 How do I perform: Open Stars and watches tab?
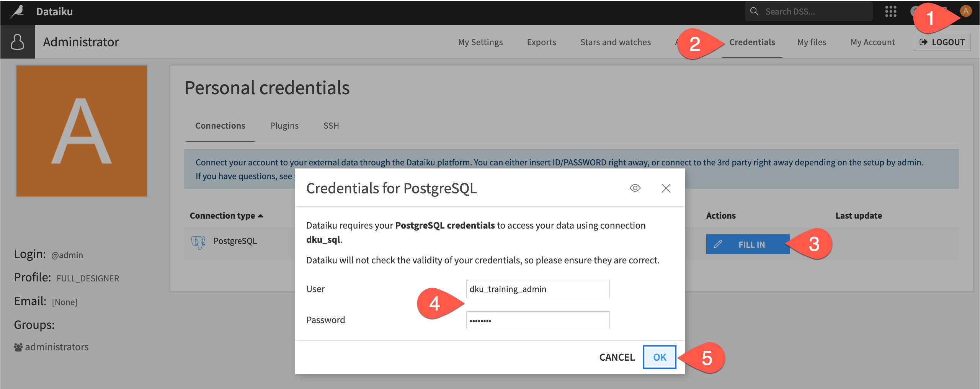click(x=616, y=42)
